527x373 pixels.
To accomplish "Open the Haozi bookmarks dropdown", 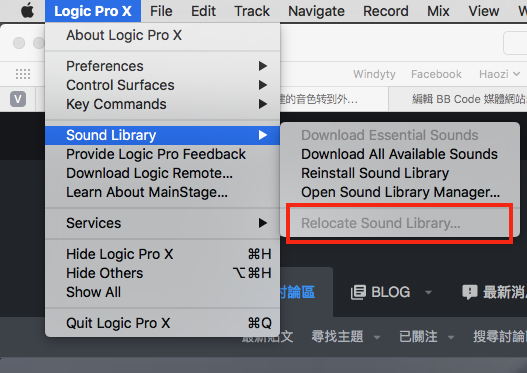I will click(499, 74).
